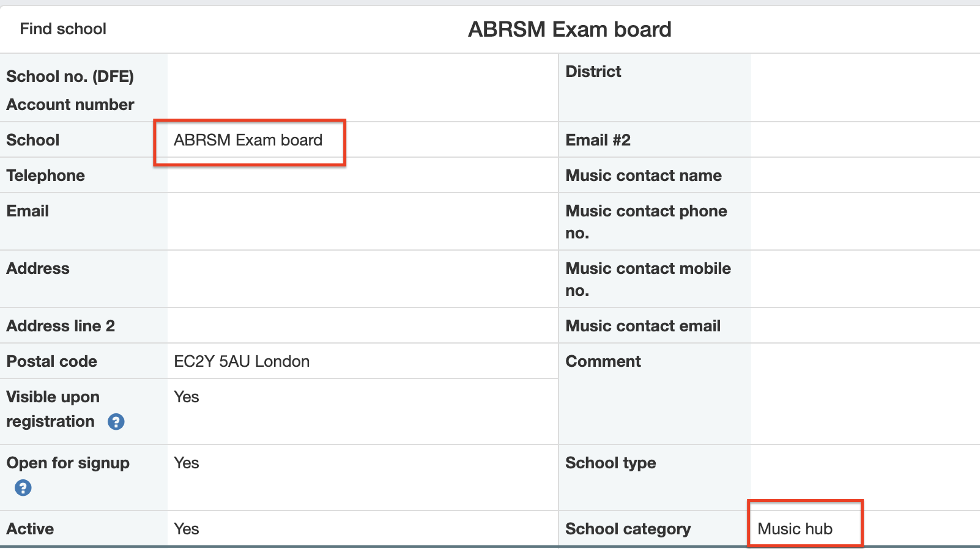This screenshot has width=980, height=549.
Task: Click the School type label
Action: pyautogui.click(x=611, y=463)
